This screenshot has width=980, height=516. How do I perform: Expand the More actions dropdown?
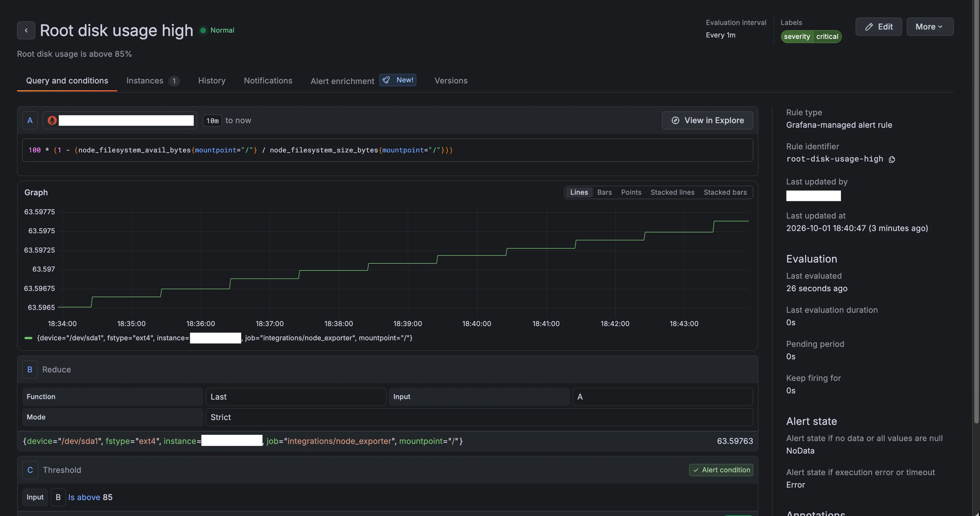930,27
